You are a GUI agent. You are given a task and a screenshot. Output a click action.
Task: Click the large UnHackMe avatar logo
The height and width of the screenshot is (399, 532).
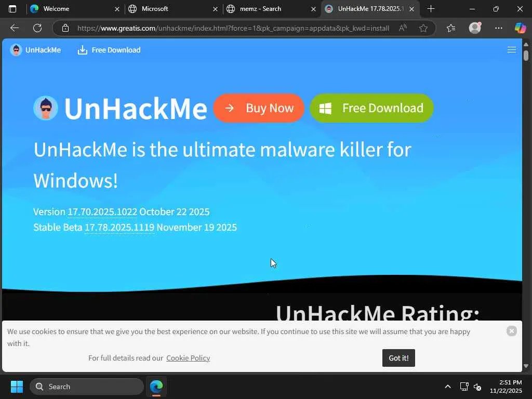click(46, 108)
